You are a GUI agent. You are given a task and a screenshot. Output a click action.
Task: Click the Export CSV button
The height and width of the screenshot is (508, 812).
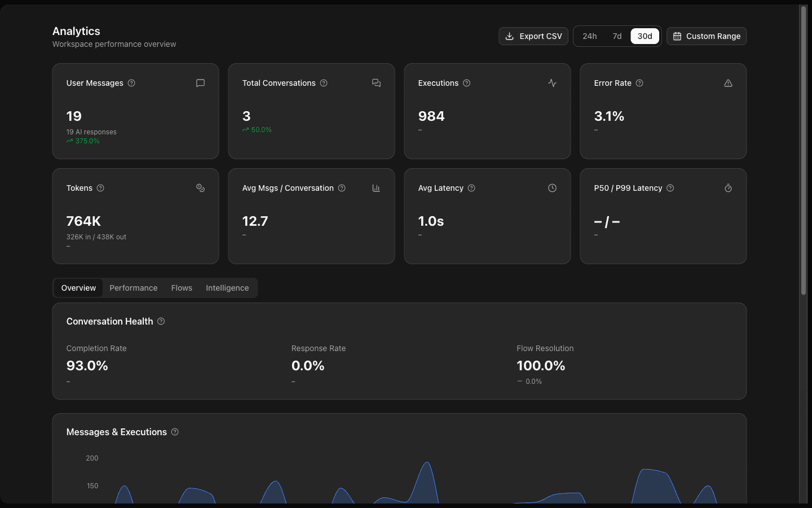click(x=533, y=36)
